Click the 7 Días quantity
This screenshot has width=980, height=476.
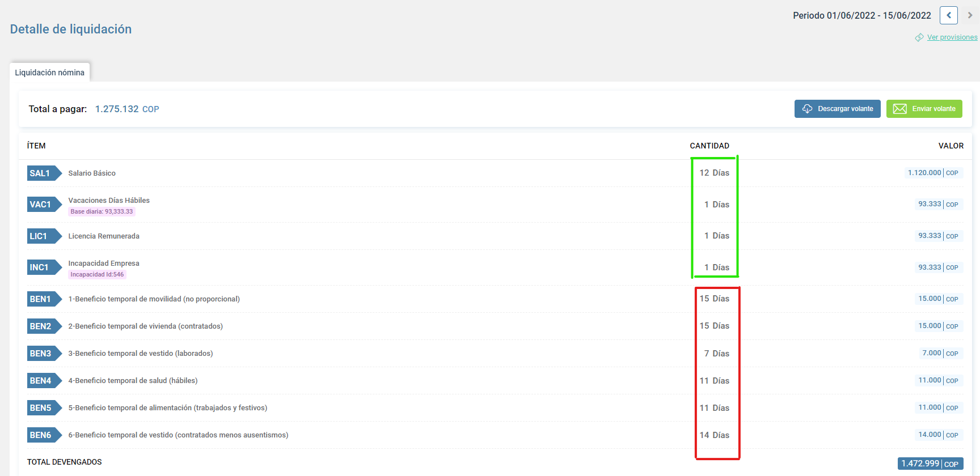717,354
